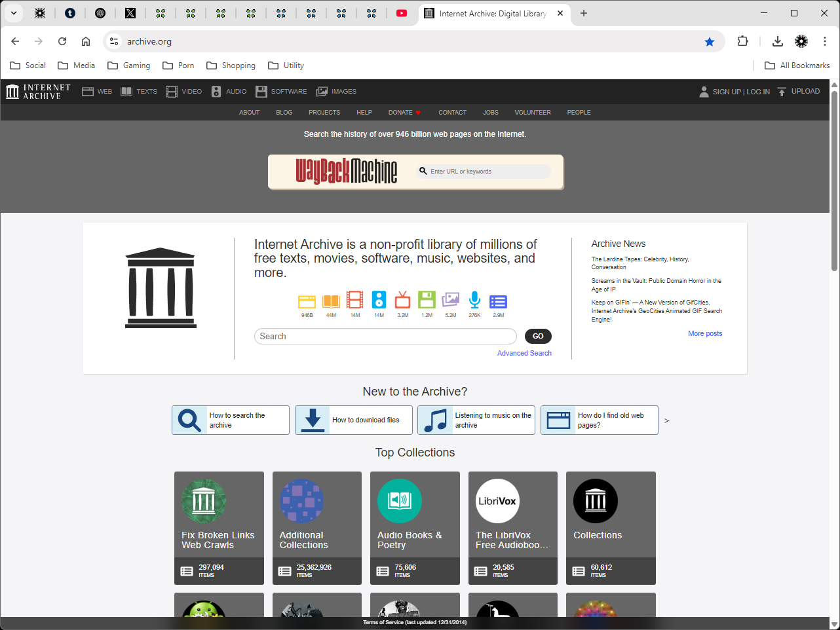This screenshot has width=840, height=630.
Task: Click the purple image icon labeled 5.2M
Action: (451, 300)
